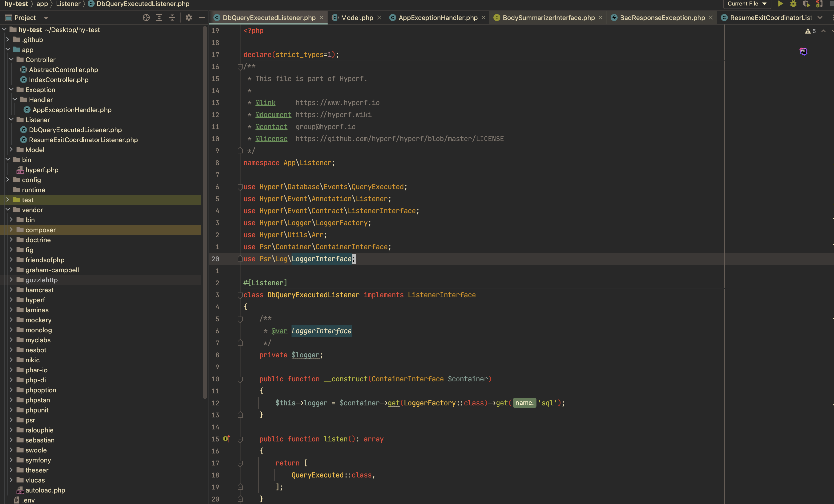This screenshot has height=504, width=834.
Task: Collapse the app folder in project tree
Action: click(x=8, y=49)
